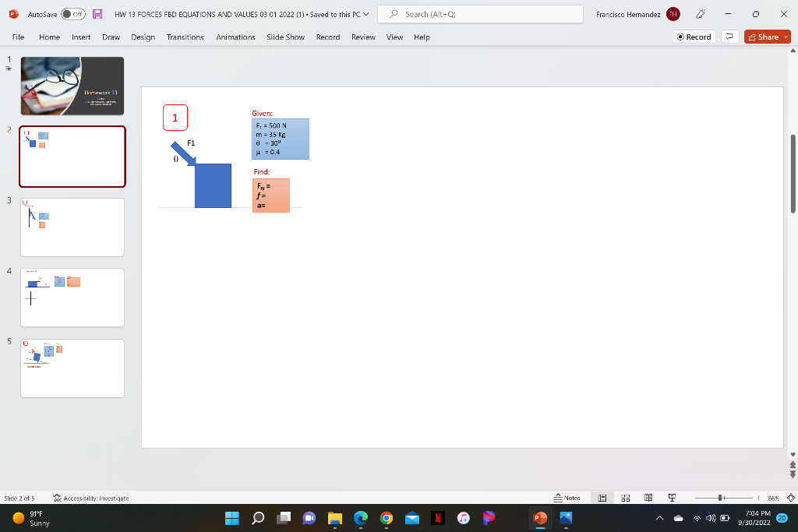Open the Draw tab
Screen dimensions: 798x532
tap(111, 37)
